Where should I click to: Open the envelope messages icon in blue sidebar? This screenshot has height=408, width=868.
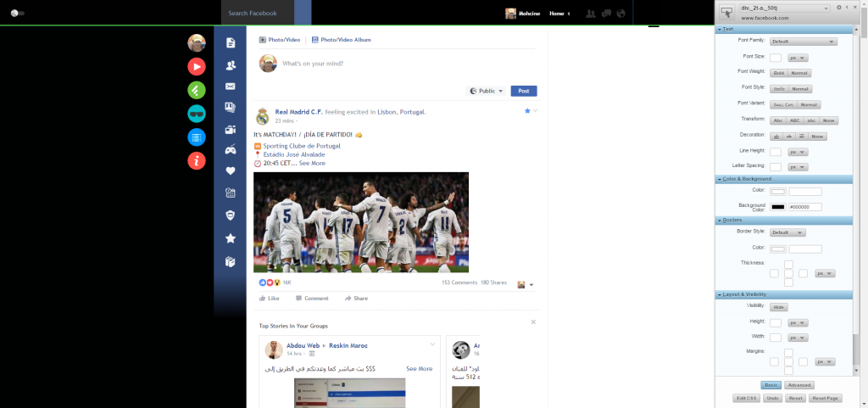coord(231,87)
